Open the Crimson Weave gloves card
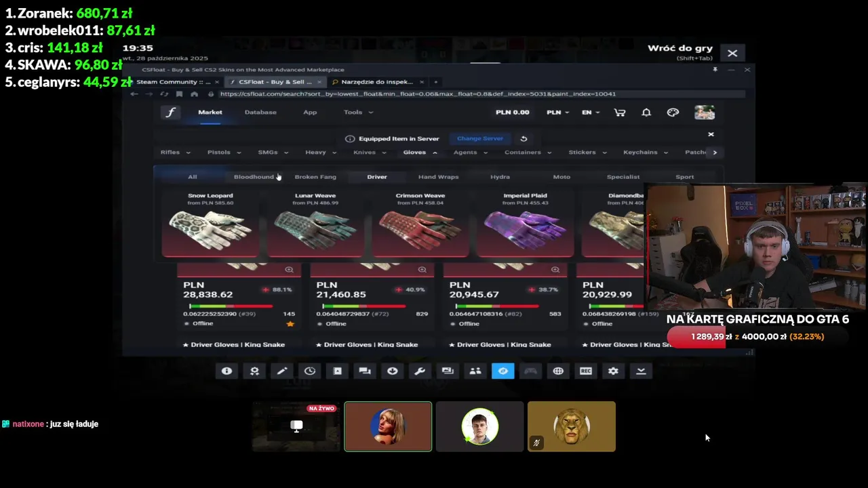This screenshot has height=488, width=868. (x=420, y=224)
